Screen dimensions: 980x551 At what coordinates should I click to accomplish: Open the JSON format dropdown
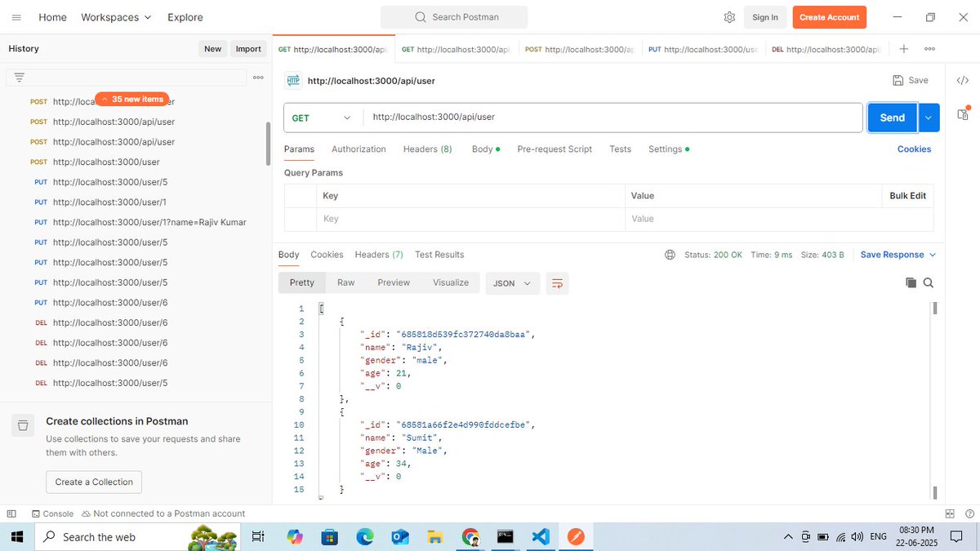point(513,282)
